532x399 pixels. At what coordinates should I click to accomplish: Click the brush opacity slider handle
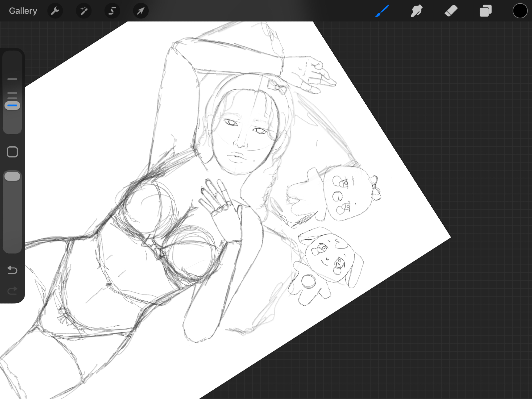tap(12, 176)
